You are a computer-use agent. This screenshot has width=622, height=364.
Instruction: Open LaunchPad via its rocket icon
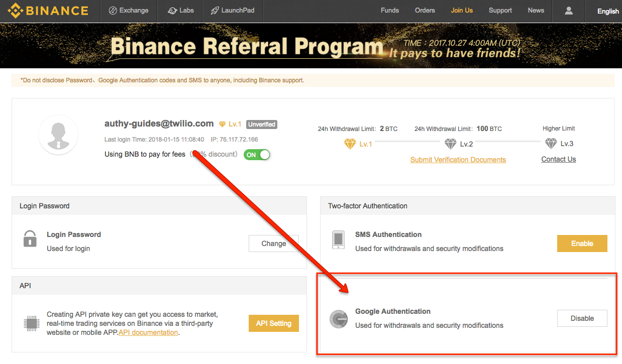(213, 10)
